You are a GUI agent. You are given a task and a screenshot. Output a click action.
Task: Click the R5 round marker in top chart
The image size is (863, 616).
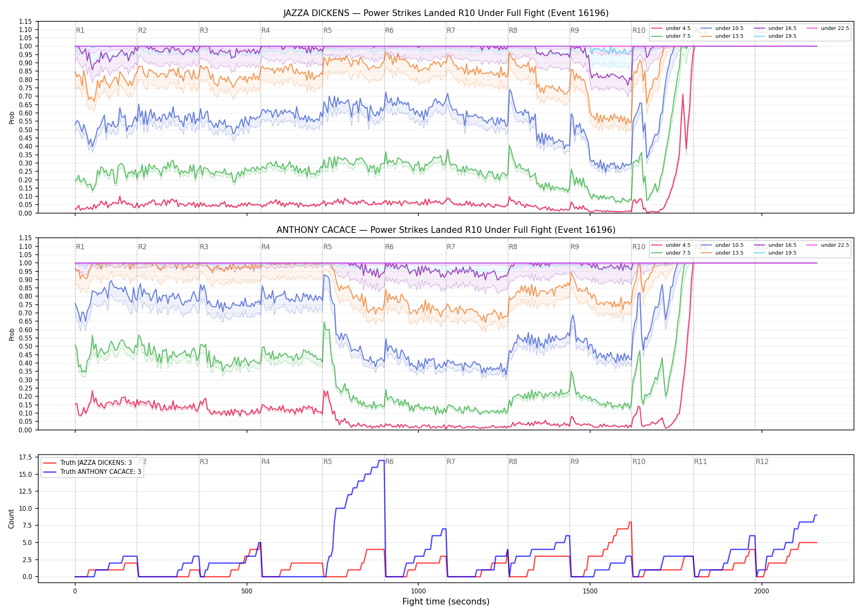(x=328, y=30)
